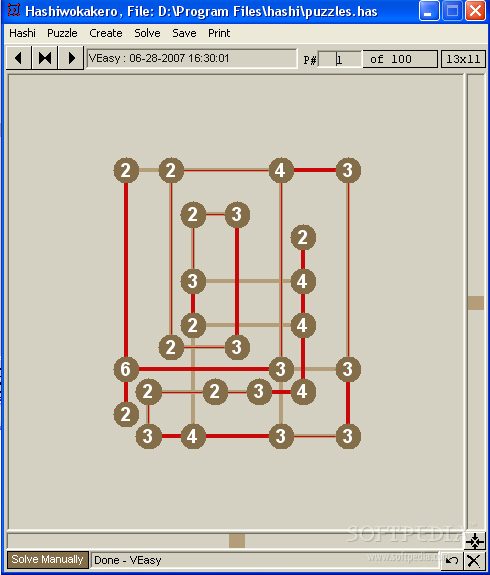Click the vertical scrollbar thumb
The width and height of the screenshot is (490, 575).
[476, 303]
